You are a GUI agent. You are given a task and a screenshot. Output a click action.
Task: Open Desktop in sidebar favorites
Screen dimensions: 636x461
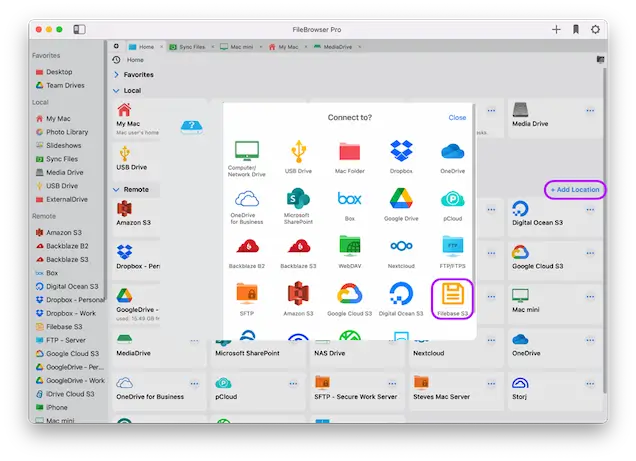pyautogui.click(x=59, y=72)
